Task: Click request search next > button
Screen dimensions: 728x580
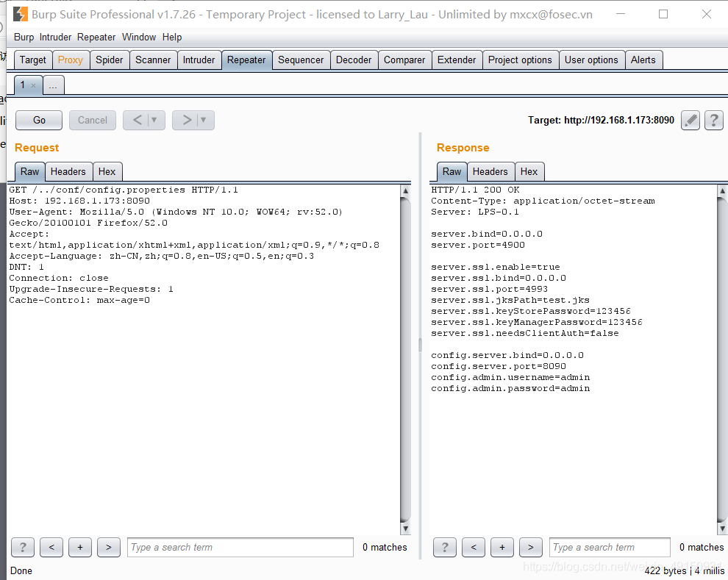Action: point(109,547)
